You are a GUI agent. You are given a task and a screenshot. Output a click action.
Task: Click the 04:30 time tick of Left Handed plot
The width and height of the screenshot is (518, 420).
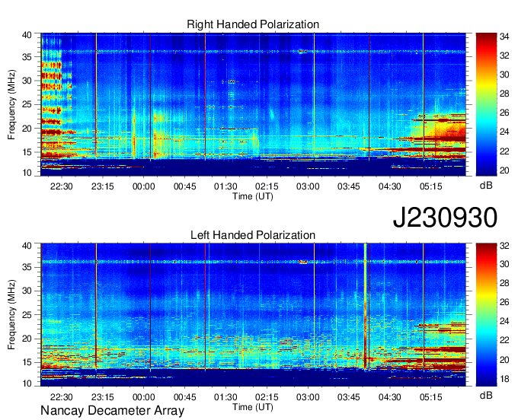(390, 397)
